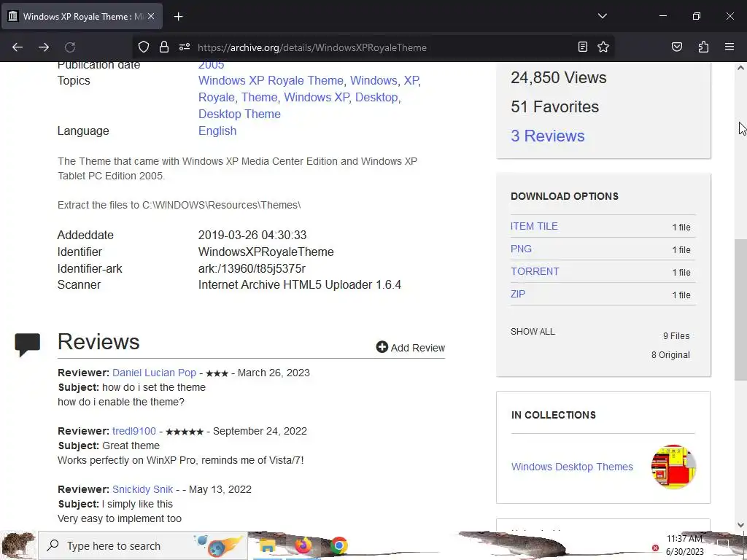Click the 51 Favorites count

pyautogui.click(x=554, y=106)
